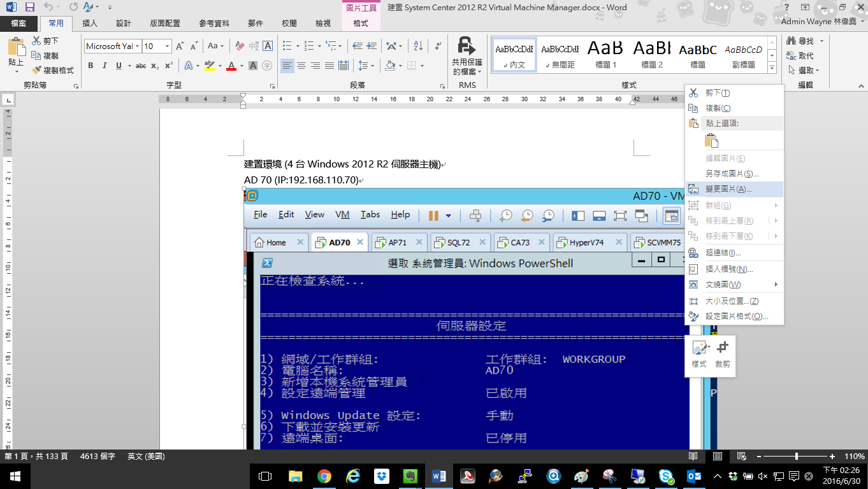Open the Select dropdown in Editing group
Image resolution: width=868 pixels, height=489 pixels.
click(x=803, y=70)
